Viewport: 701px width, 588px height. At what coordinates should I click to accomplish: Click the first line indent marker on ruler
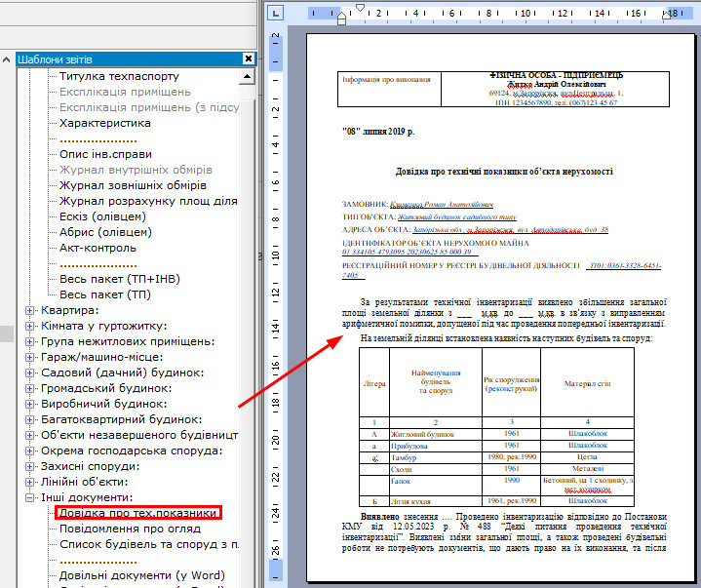360,7
